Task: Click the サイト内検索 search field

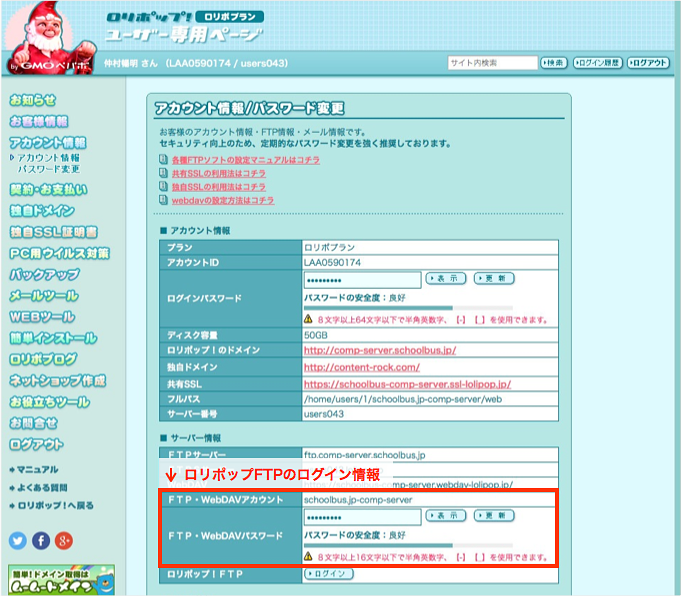Action: point(493,63)
